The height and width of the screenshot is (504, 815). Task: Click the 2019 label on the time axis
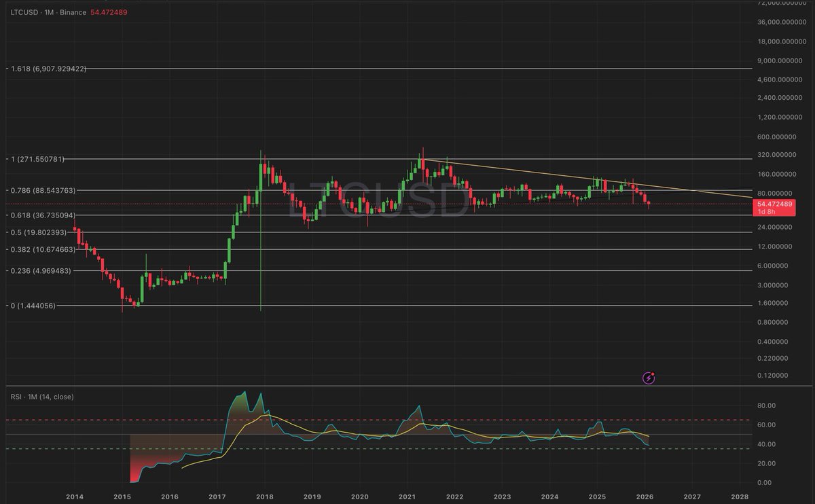[312, 498]
